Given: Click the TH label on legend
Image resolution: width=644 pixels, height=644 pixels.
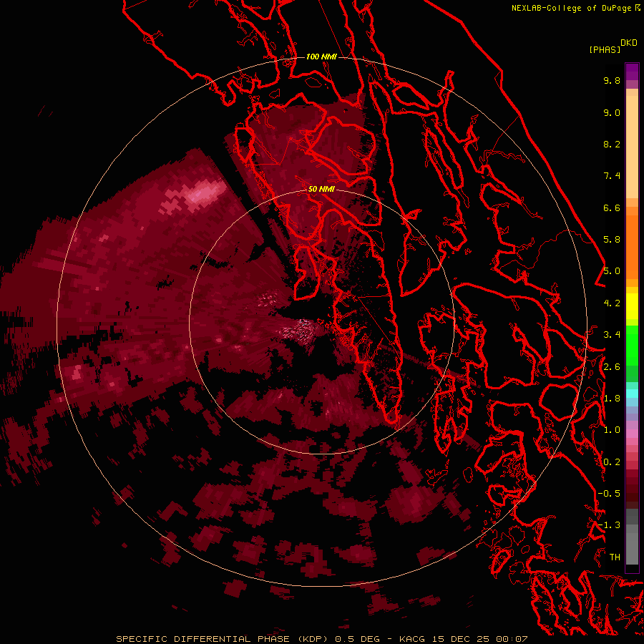Looking at the screenshot, I should click(615, 557).
